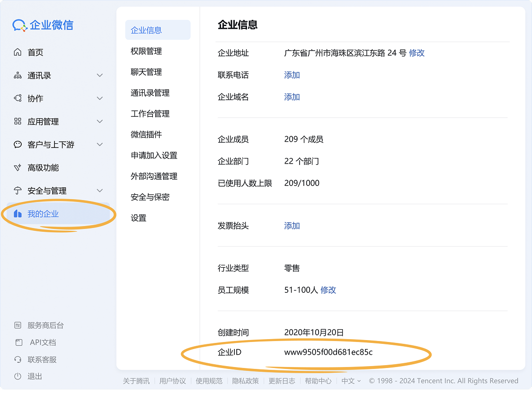This screenshot has height=394, width=532.
Task: Select 安全与保密 in the submenu
Action: pos(150,197)
